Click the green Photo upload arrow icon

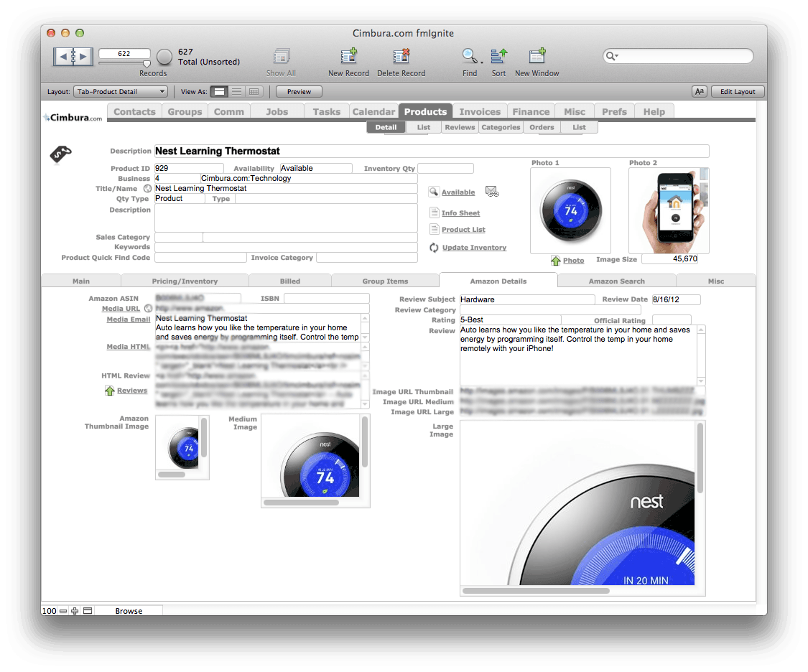pos(555,261)
